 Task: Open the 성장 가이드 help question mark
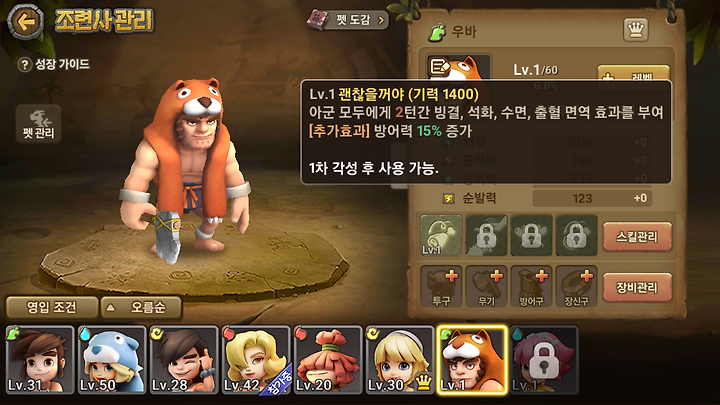click(x=24, y=64)
